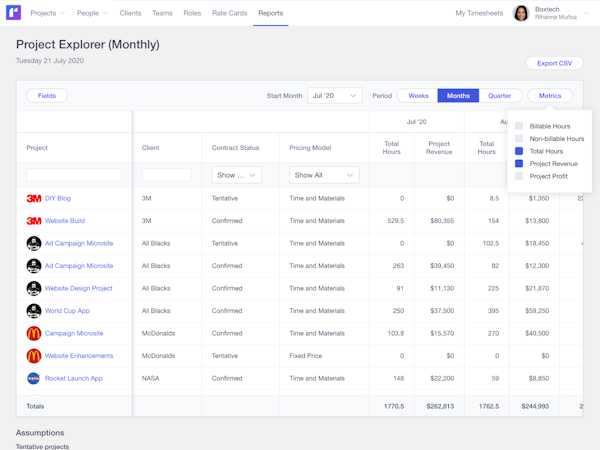Click the All Blacks logo beside Website Design Project
Screen dimensions: 600x450
tap(34, 288)
